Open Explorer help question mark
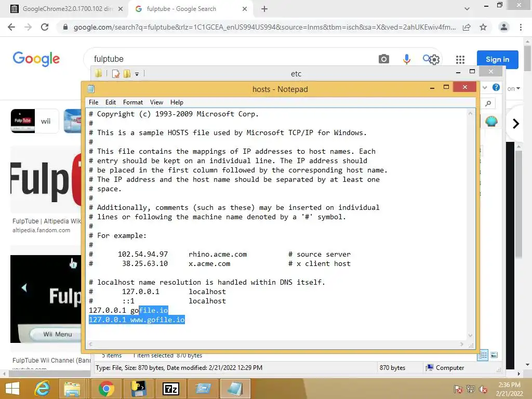Viewport: 532px width, 399px height. coord(496,87)
